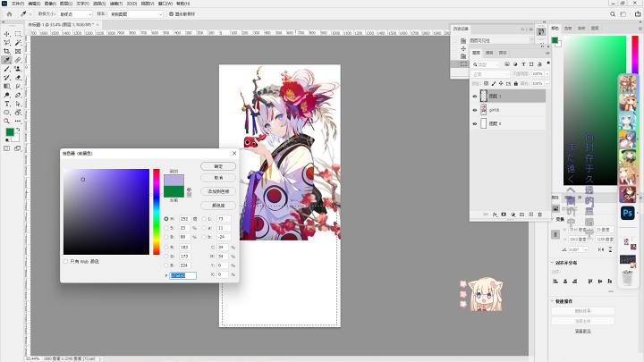Select the Horizontal Type tool
This screenshot has width=644, height=362.
click(7, 104)
